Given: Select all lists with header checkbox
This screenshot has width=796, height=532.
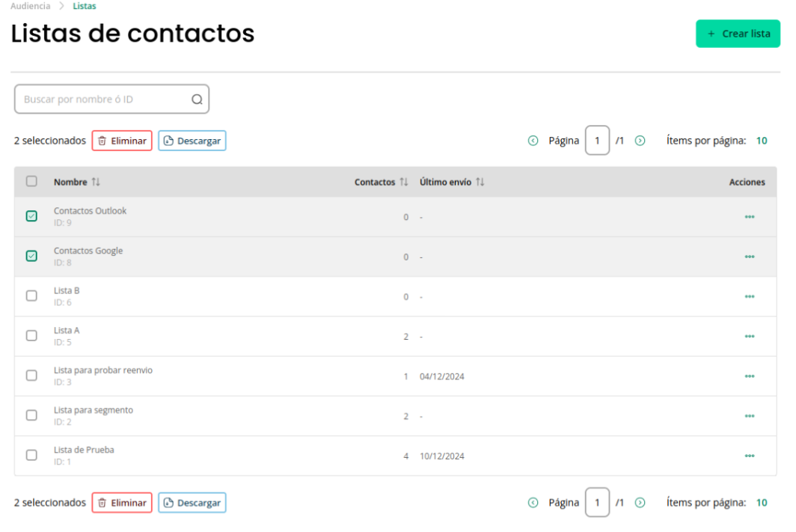Looking at the screenshot, I should (31, 181).
